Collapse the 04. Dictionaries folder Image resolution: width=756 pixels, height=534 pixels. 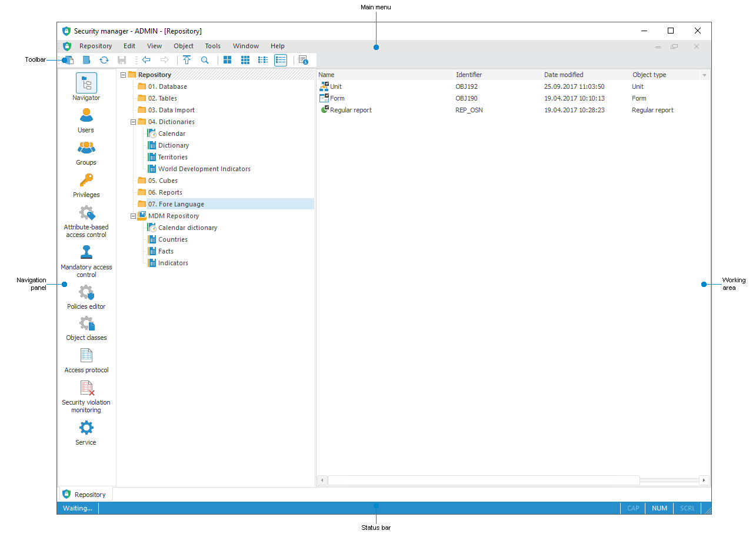click(133, 122)
